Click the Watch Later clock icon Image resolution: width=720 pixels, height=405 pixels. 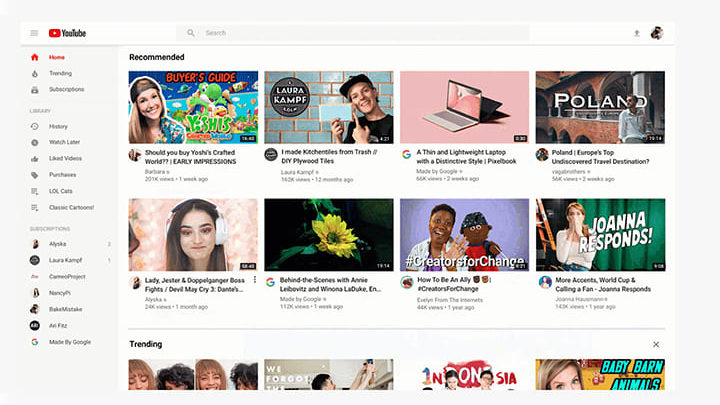tap(34, 142)
